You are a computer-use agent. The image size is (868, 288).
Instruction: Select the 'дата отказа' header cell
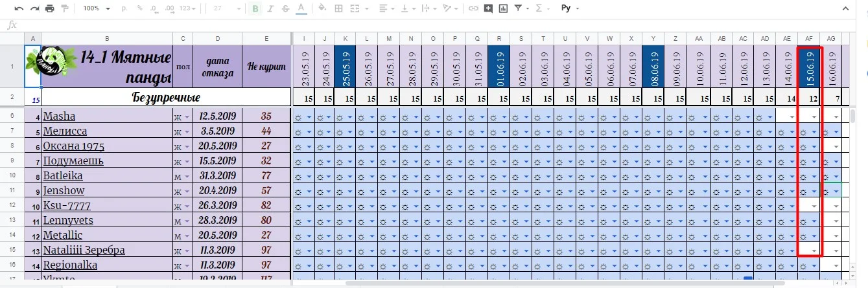point(218,66)
